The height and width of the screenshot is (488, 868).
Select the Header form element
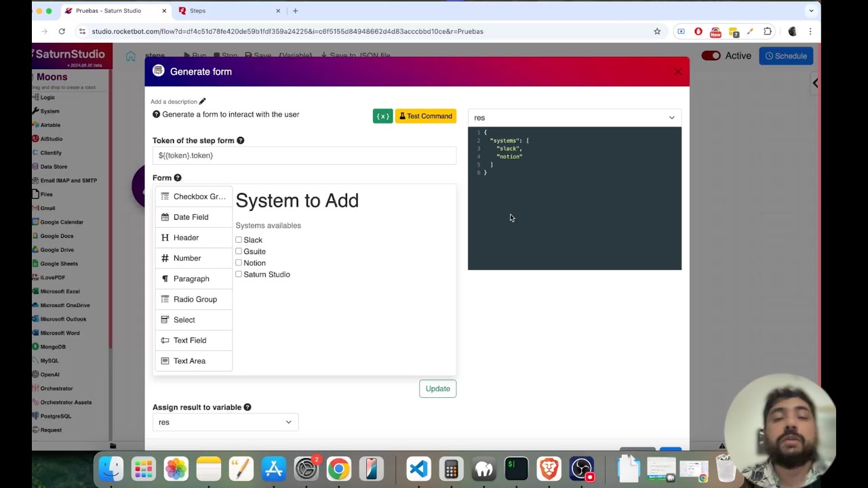click(x=193, y=238)
